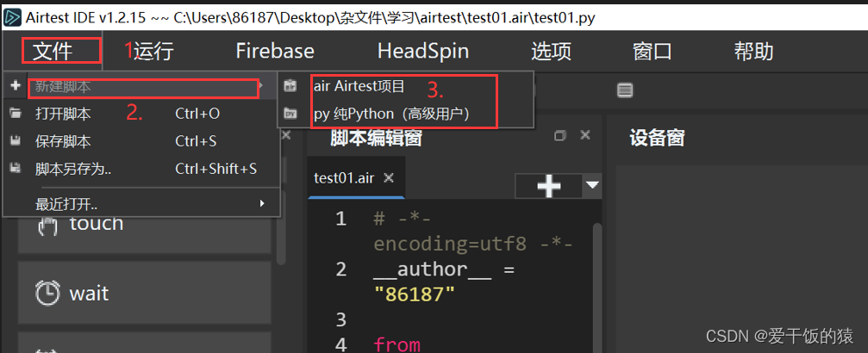Viewport: 868px width, 353px height.
Task: Click the 脚本编辑窗 panel title
Action: point(377,138)
